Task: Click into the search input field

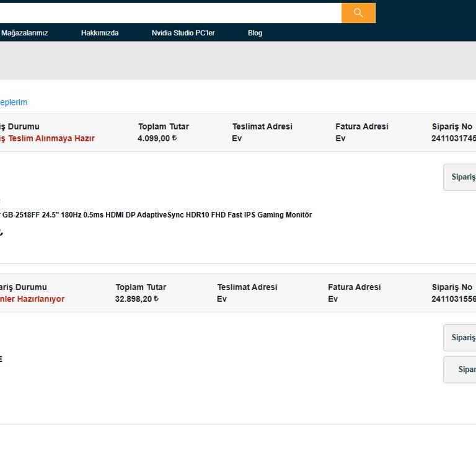Action: point(170,13)
